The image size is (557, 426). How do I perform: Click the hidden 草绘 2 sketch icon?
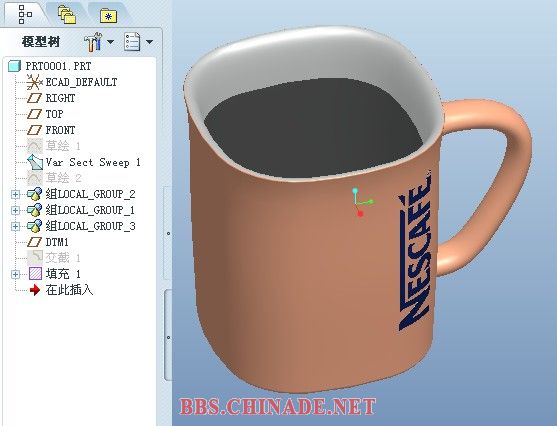coord(35,177)
